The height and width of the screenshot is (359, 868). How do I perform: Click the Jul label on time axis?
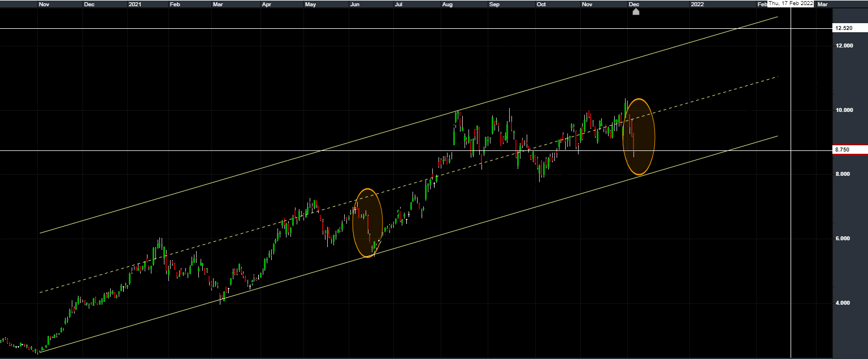pos(398,5)
